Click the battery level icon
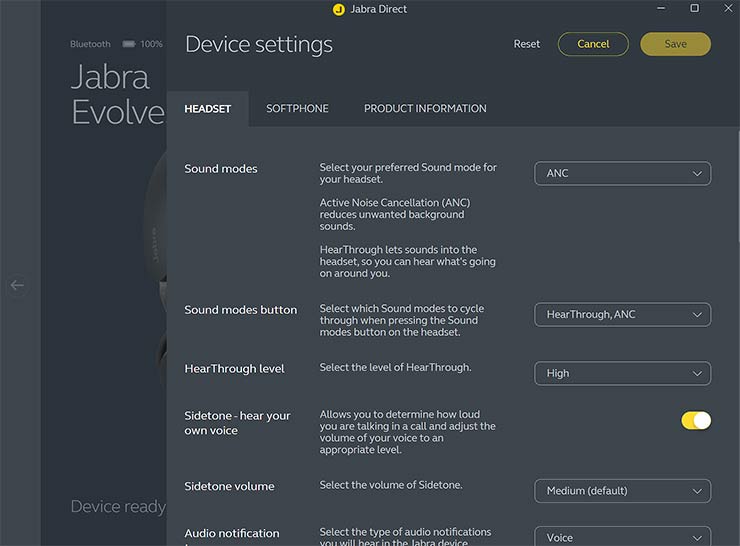 pyautogui.click(x=129, y=44)
